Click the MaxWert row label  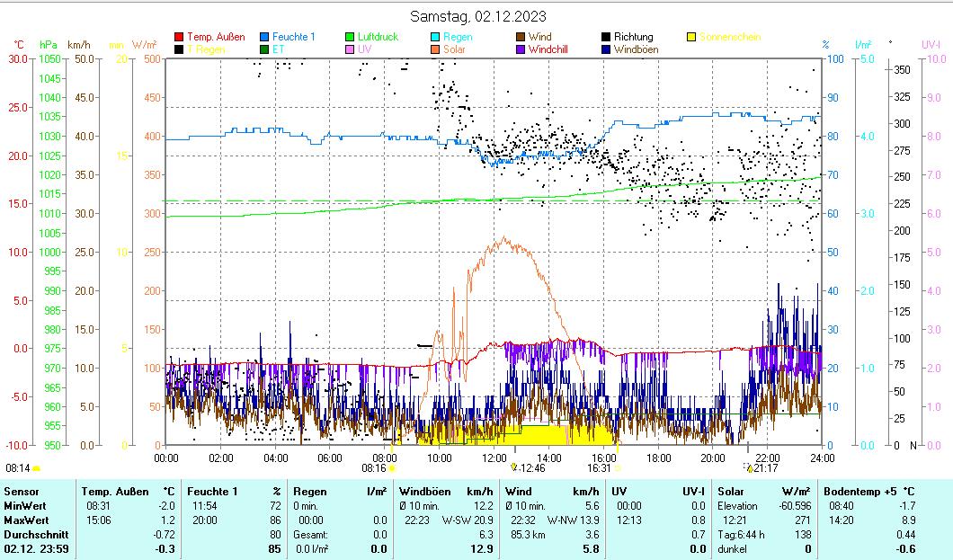point(26,520)
